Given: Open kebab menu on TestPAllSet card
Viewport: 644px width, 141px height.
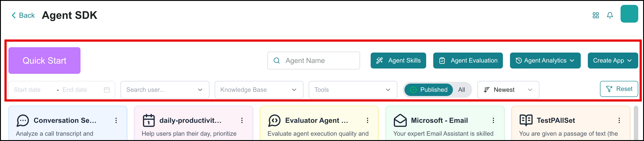Looking at the screenshot, I should [x=619, y=120].
